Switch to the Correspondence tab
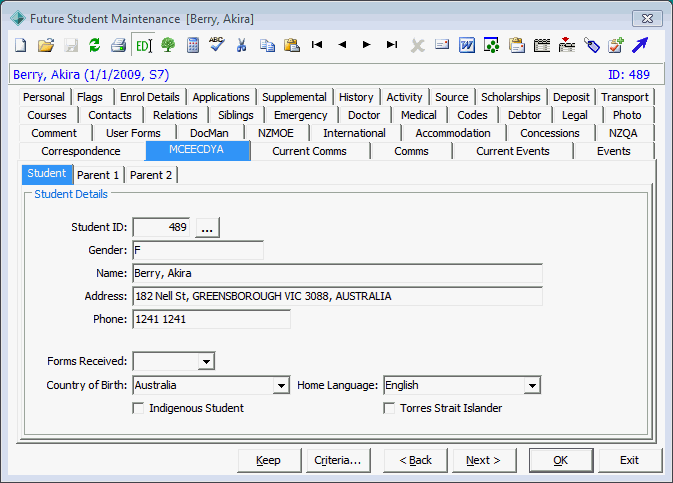 81,151
